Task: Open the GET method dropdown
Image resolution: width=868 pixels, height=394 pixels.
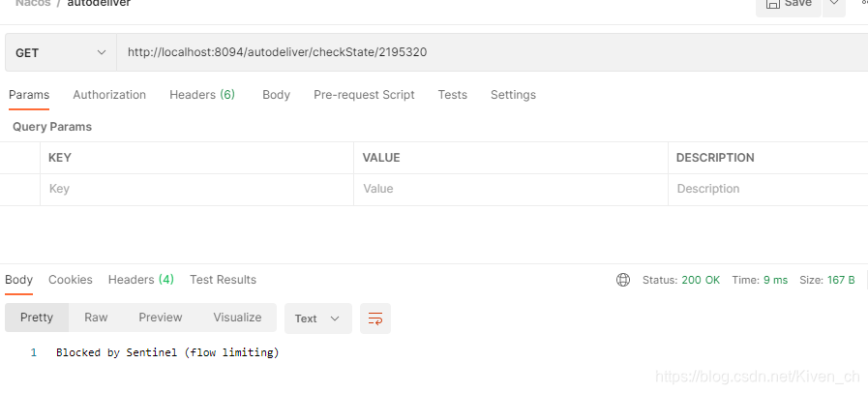Action: point(61,52)
